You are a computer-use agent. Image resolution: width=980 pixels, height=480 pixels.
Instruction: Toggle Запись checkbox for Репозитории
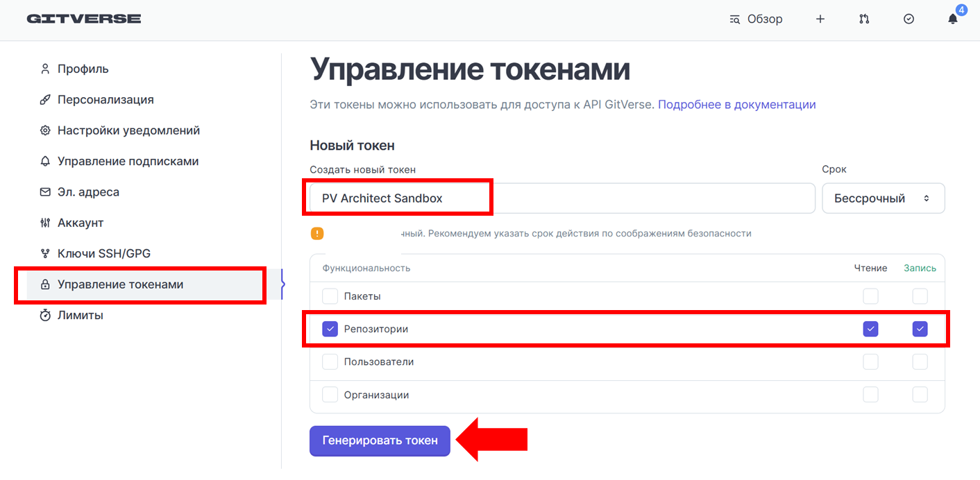[x=920, y=329]
